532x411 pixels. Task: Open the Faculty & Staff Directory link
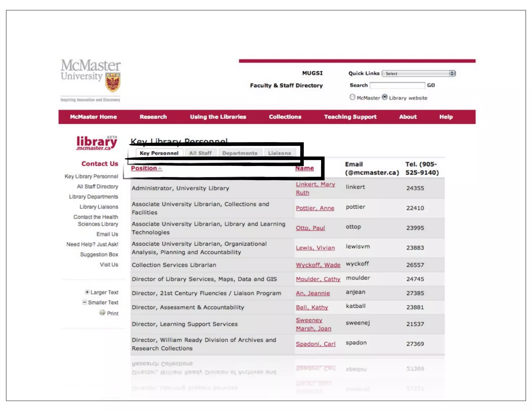tap(286, 85)
